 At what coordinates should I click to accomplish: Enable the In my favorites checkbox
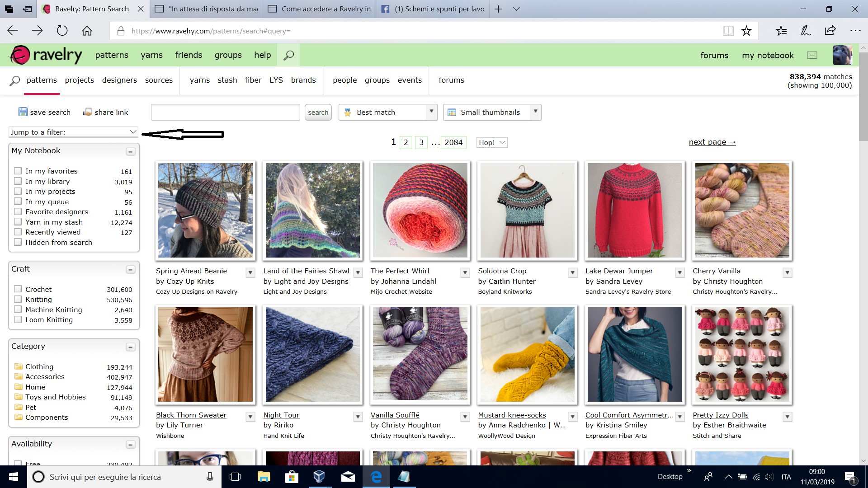(18, 171)
